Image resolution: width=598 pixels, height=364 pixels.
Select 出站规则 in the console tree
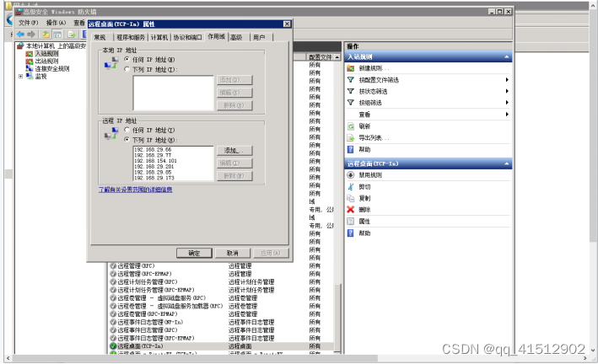[46, 61]
